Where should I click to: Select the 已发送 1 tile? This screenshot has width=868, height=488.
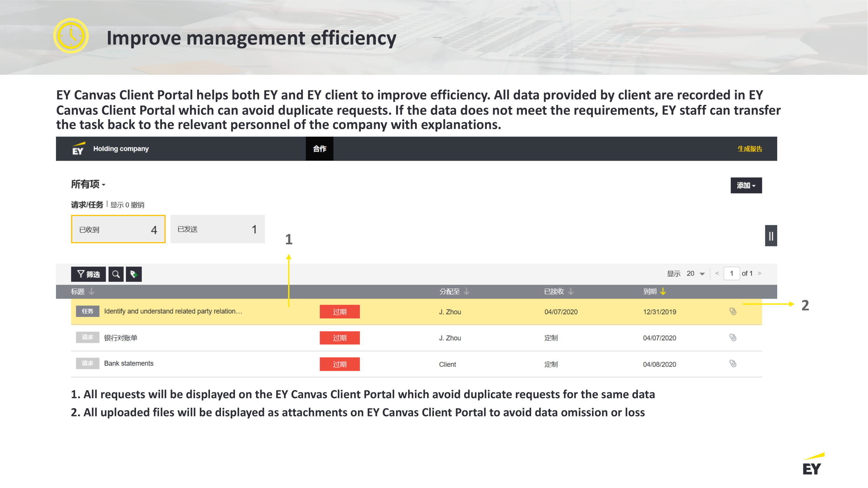tap(218, 229)
